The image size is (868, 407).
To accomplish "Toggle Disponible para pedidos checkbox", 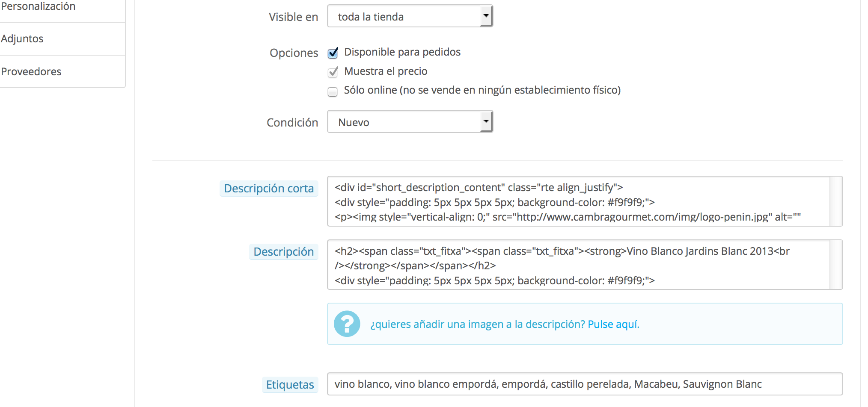I will [333, 53].
